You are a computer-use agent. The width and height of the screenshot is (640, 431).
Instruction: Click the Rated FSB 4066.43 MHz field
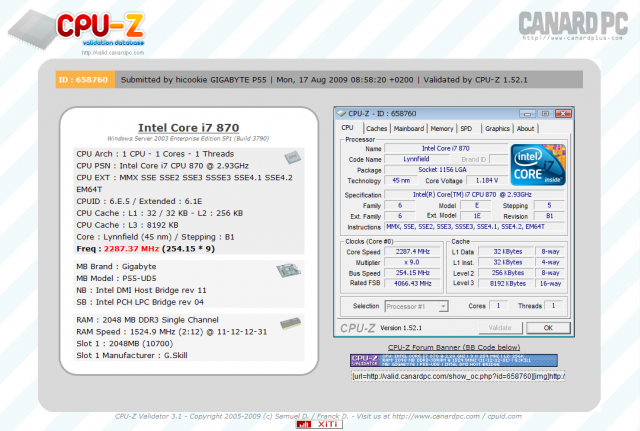412,283
